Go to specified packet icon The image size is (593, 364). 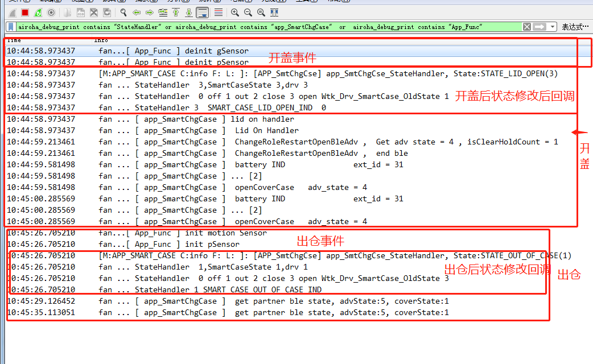[163, 13]
